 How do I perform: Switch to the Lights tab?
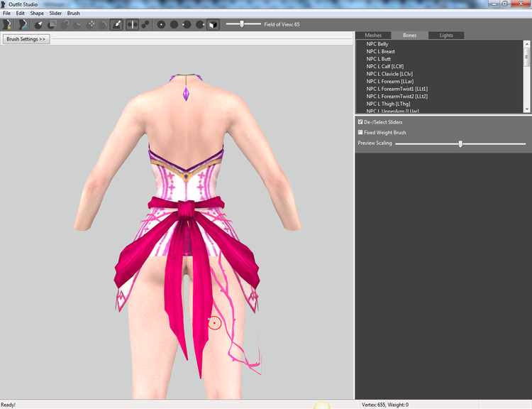[x=446, y=36]
